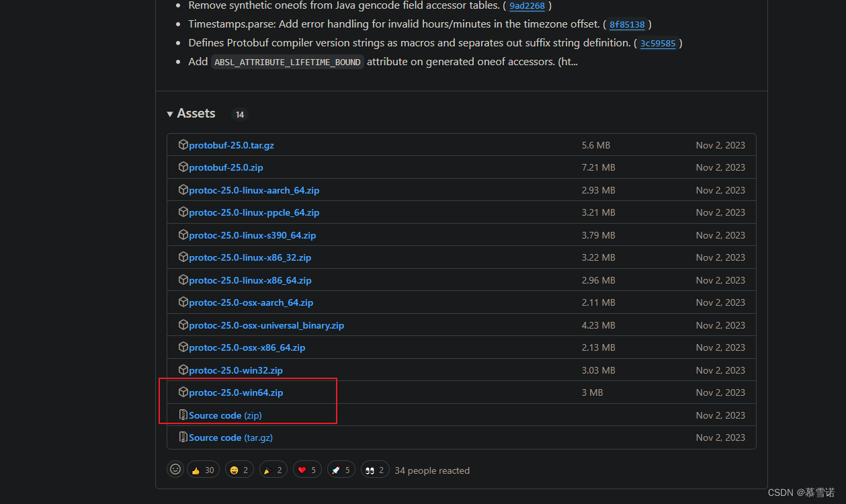This screenshot has height=504, width=846.
Task: Click the package icon beside protoc-25.0-win64.zip
Action: coord(183,392)
